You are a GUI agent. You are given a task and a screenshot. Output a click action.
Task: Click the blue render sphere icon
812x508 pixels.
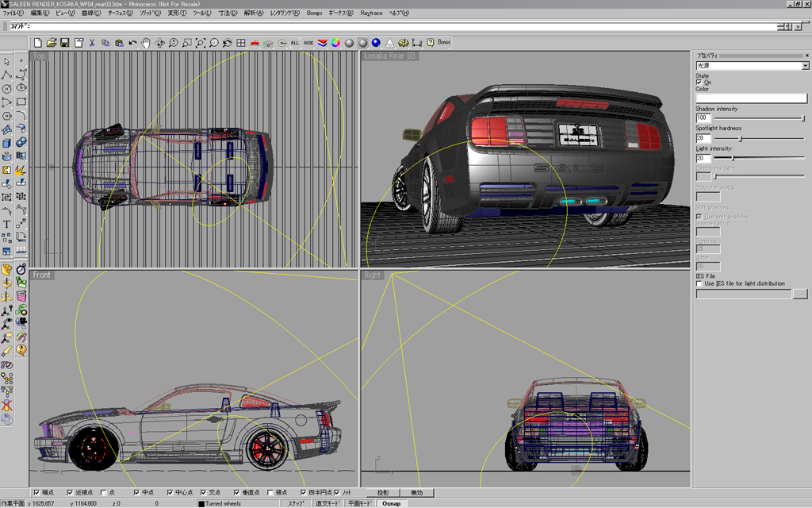[x=376, y=43]
